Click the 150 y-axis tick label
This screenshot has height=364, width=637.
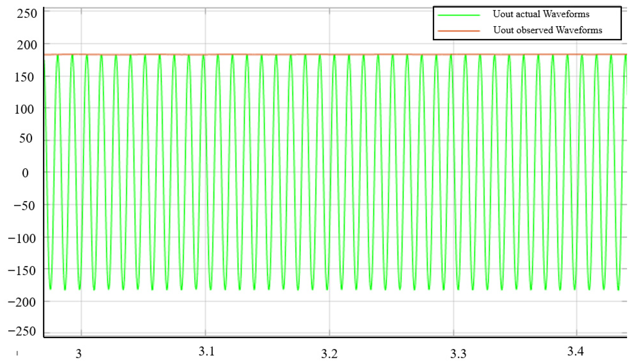tap(24, 77)
